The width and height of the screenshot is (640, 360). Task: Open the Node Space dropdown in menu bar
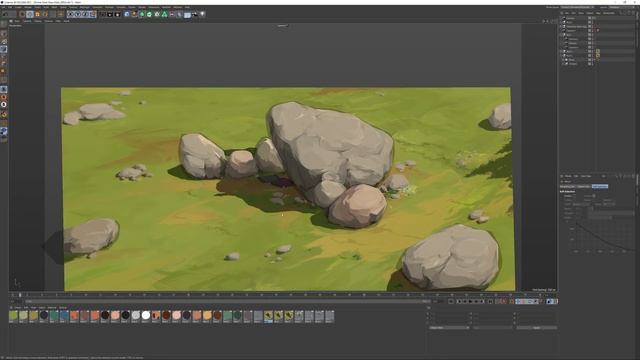578,7
